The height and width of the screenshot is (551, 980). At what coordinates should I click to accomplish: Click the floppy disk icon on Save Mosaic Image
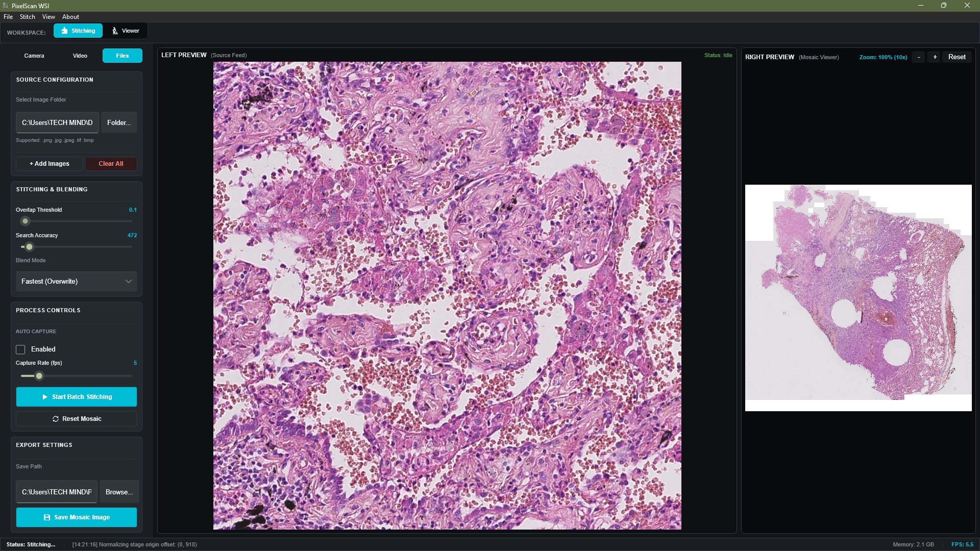point(47,517)
